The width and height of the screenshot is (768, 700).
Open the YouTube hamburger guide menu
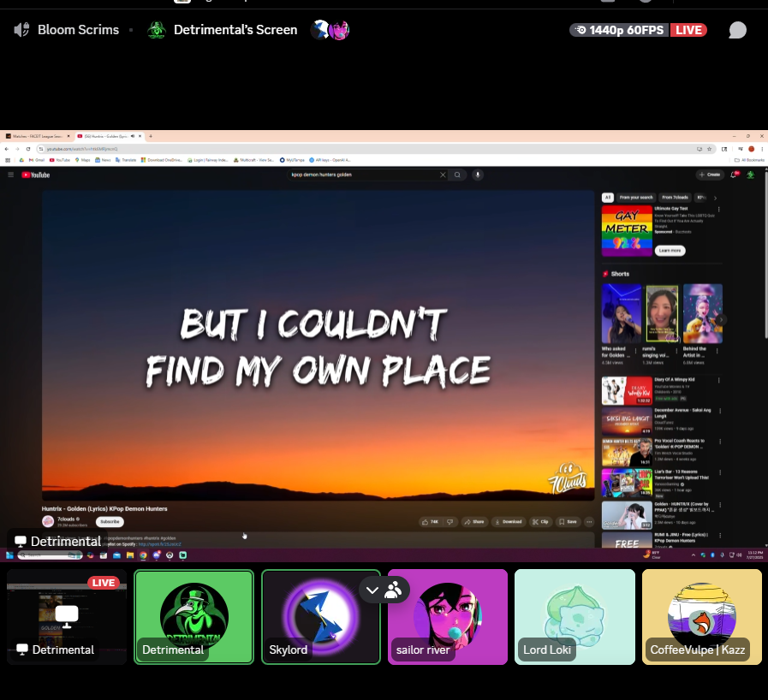(x=11, y=175)
